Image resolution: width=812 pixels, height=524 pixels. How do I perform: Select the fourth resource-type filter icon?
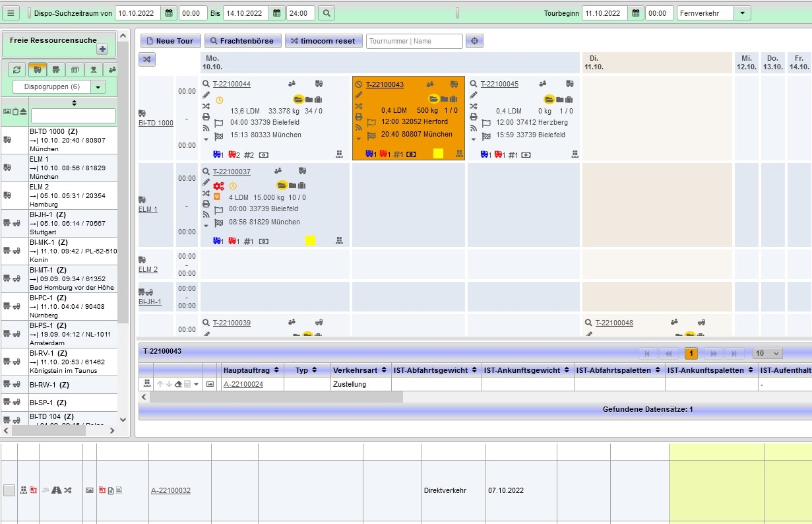(94, 69)
